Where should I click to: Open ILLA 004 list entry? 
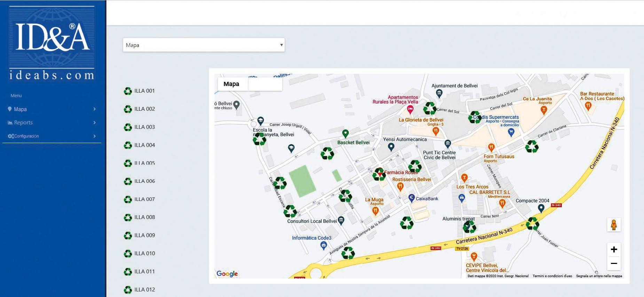click(139, 145)
